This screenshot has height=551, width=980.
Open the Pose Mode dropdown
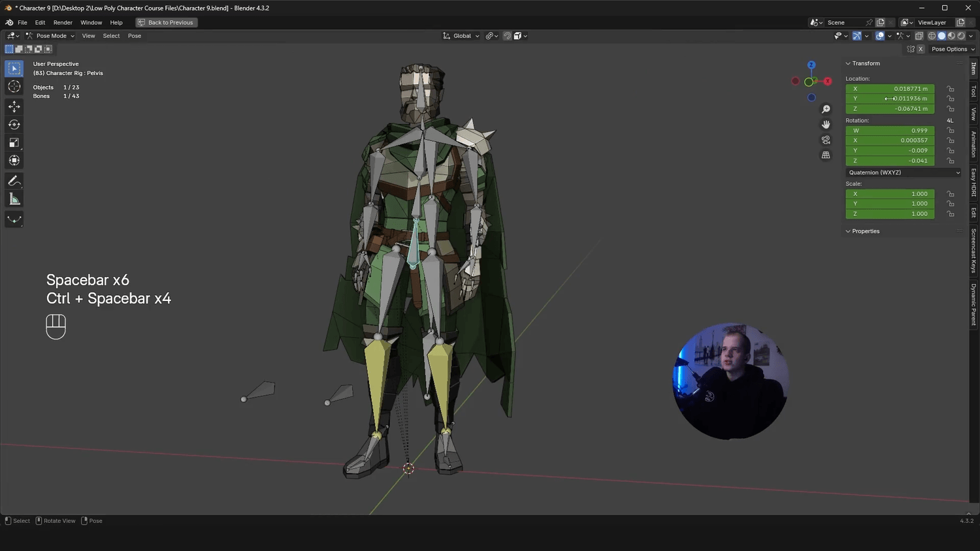tap(51, 36)
